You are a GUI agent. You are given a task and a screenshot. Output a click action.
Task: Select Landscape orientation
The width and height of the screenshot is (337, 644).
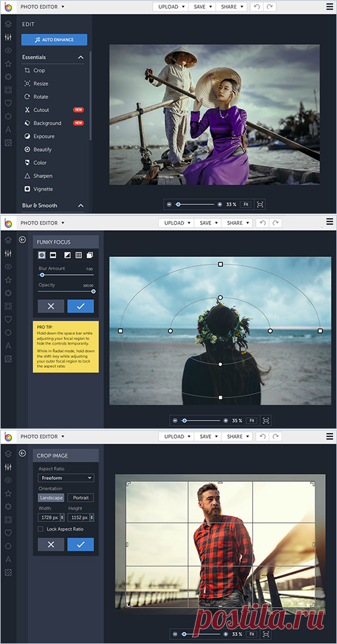point(51,498)
